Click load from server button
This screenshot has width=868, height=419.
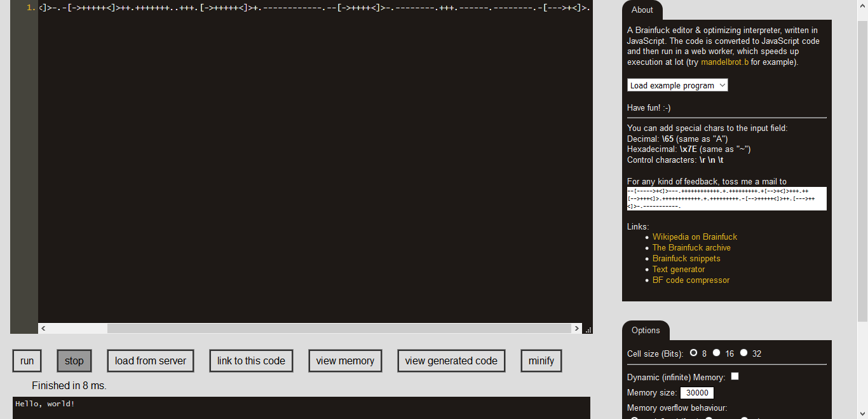pyautogui.click(x=151, y=361)
